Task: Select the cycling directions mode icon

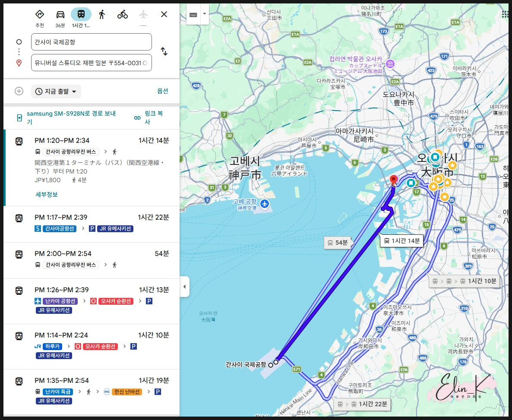Action: (122, 14)
